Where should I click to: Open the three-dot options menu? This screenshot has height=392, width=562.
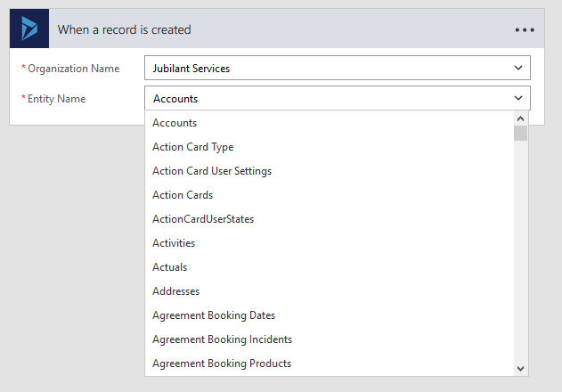click(x=525, y=29)
